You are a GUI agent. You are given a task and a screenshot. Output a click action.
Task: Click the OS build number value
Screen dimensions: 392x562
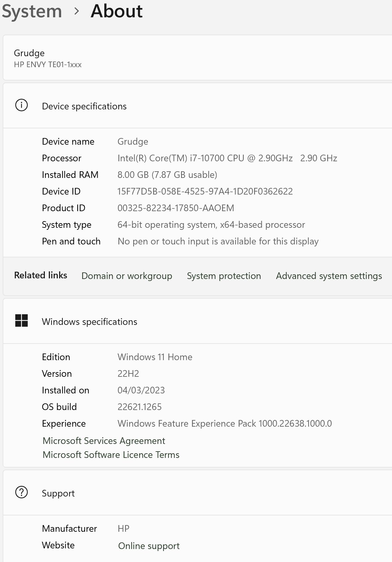(140, 407)
